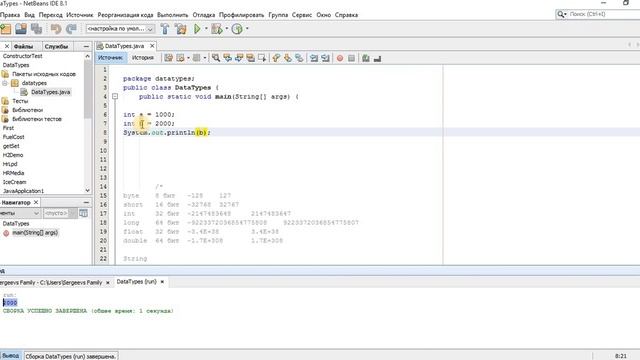Image resolution: width=640 pixels, height=360 pixels.
Task: Open the Источник menu
Action: pyautogui.click(x=80, y=15)
